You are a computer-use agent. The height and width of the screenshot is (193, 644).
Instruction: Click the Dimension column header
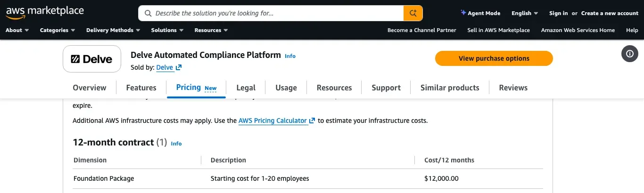90,160
